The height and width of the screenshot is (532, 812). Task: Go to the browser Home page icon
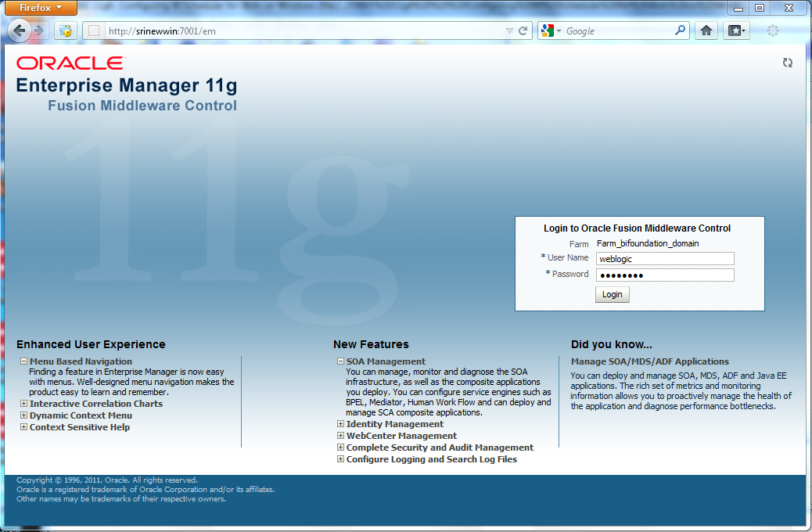706,31
